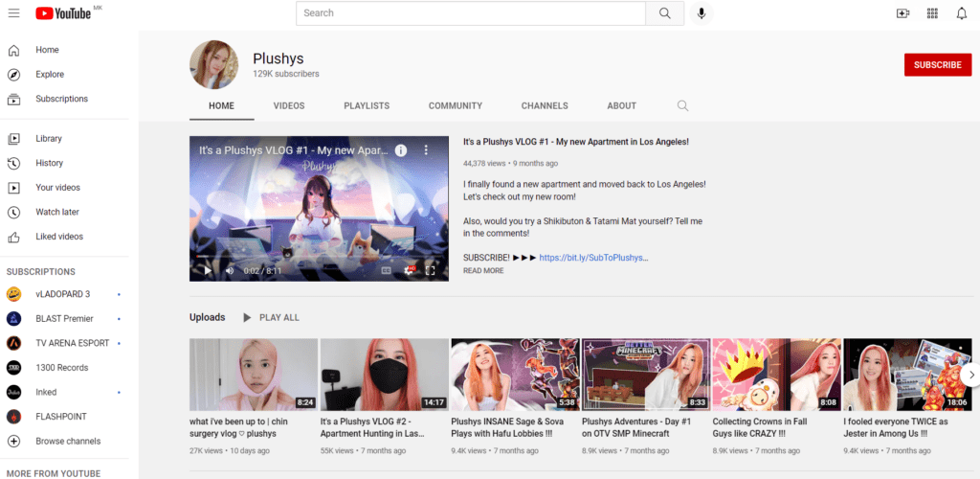Show next uploads with arrow
The width and height of the screenshot is (980, 479).
970,375
